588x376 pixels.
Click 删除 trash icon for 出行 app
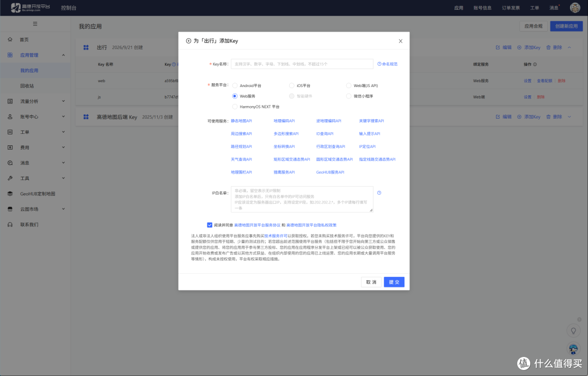point(548,47)
